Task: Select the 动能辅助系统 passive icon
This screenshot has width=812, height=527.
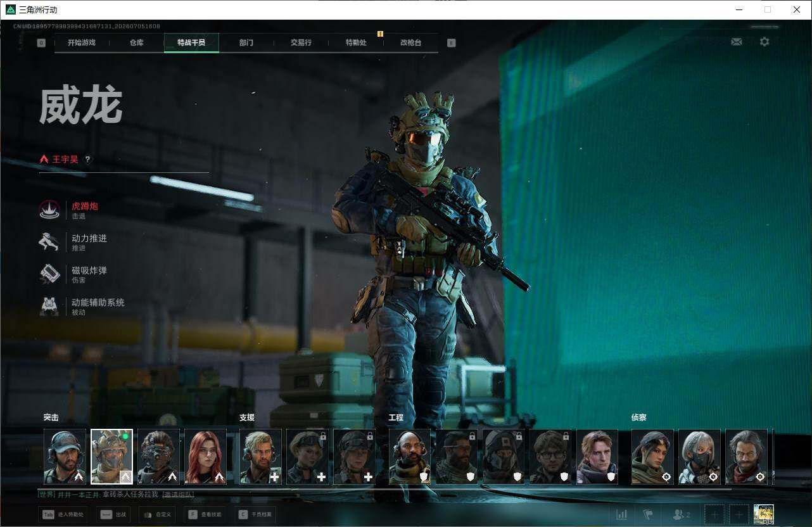Action: pos(49,307)
